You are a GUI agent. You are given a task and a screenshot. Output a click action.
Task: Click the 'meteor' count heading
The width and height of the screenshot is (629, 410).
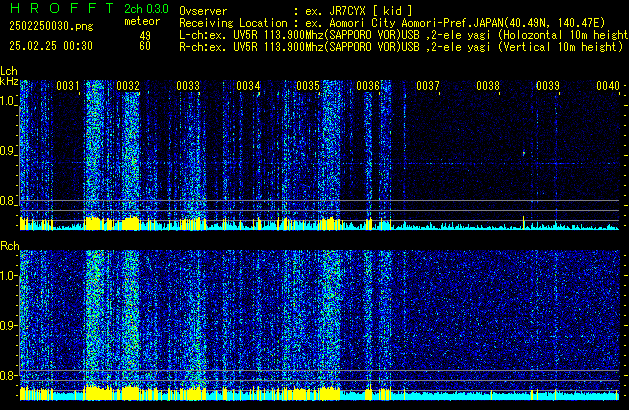pos(142,21)
